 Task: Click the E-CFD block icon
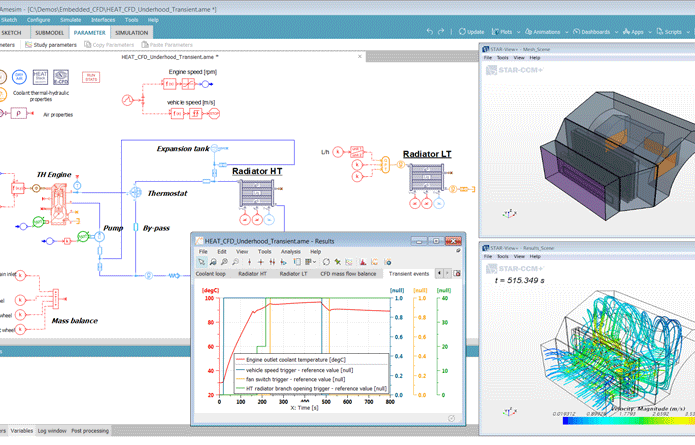pyautogui.click(x=61, y=76)
